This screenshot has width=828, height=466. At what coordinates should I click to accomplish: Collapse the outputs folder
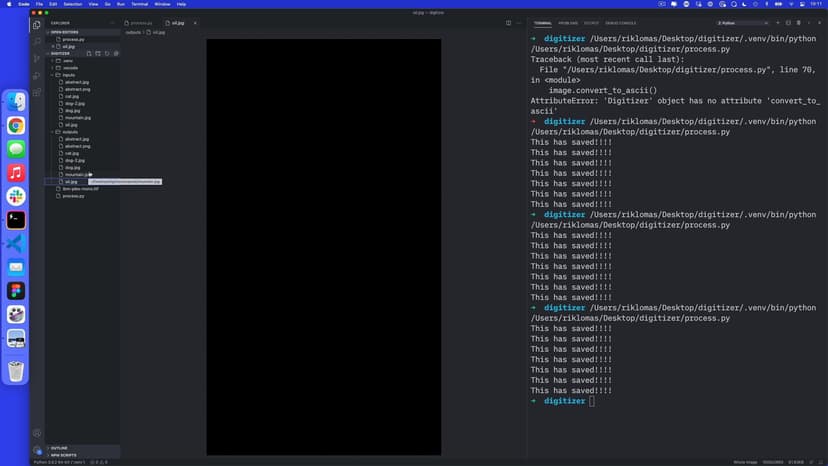coord(70,132)
